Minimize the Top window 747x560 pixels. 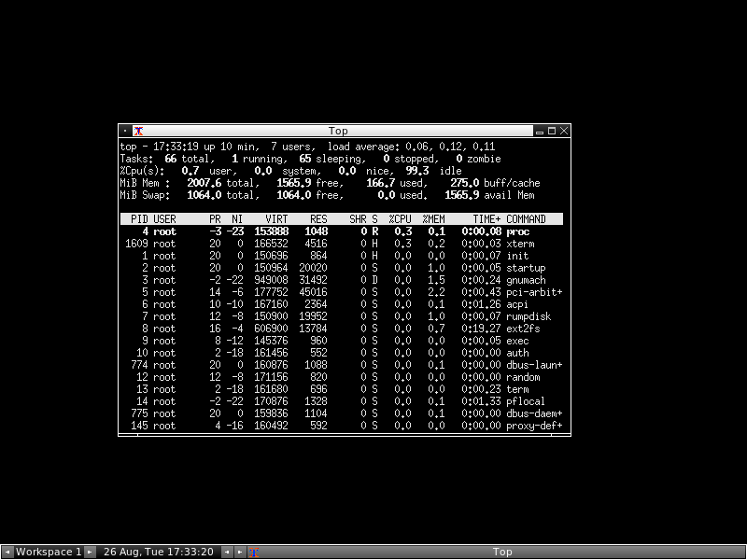click(540, 132)
